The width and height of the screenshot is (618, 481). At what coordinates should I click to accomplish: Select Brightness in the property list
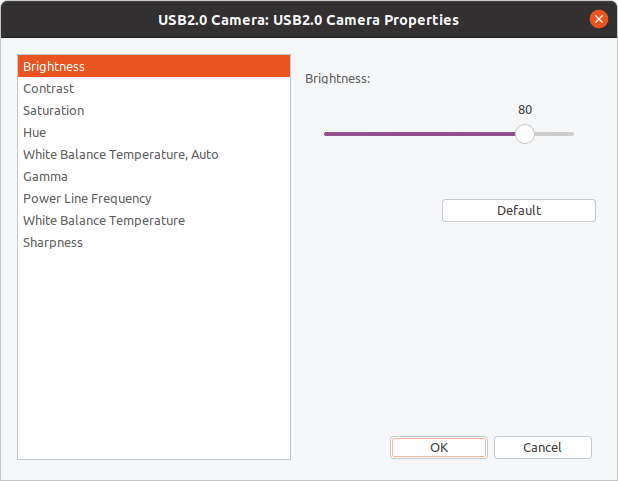pyautogui.click(x=54, y=67)
